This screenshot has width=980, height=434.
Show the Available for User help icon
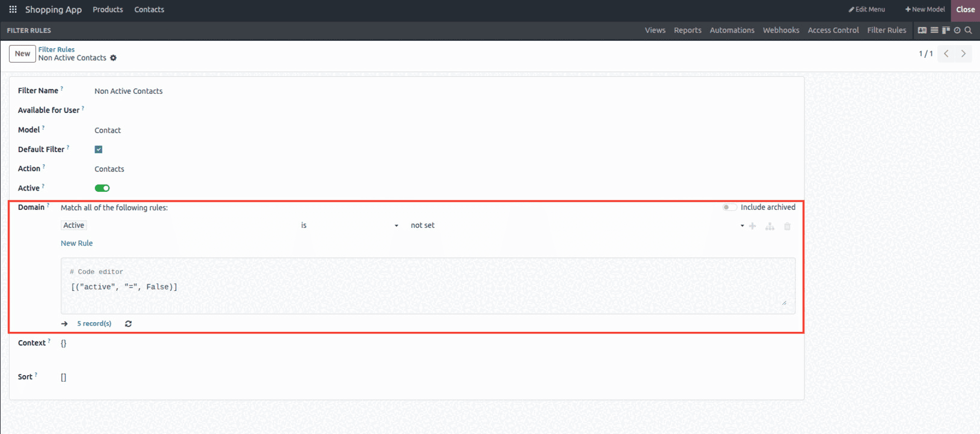82,108
